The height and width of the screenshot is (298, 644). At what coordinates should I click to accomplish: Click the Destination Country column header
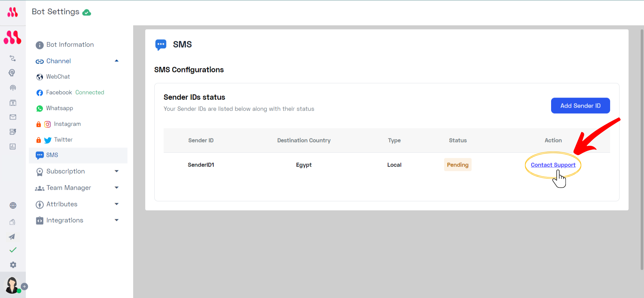(304, 140)
